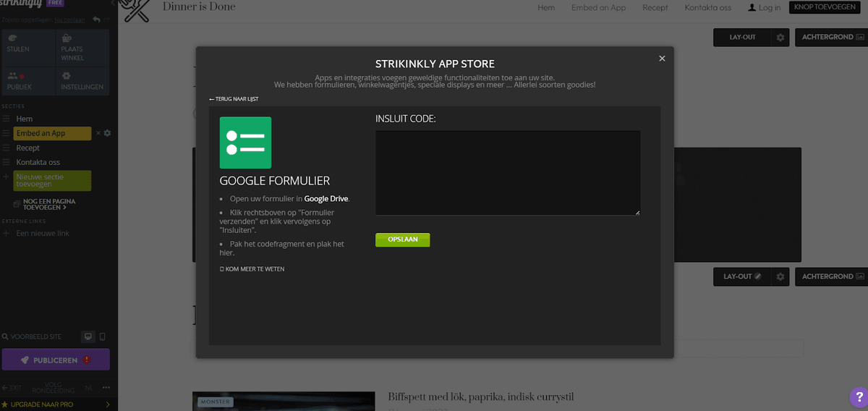Add Een nieuwe link external link
This screenshot has width=868, height=411.
(x=43, y=233)
